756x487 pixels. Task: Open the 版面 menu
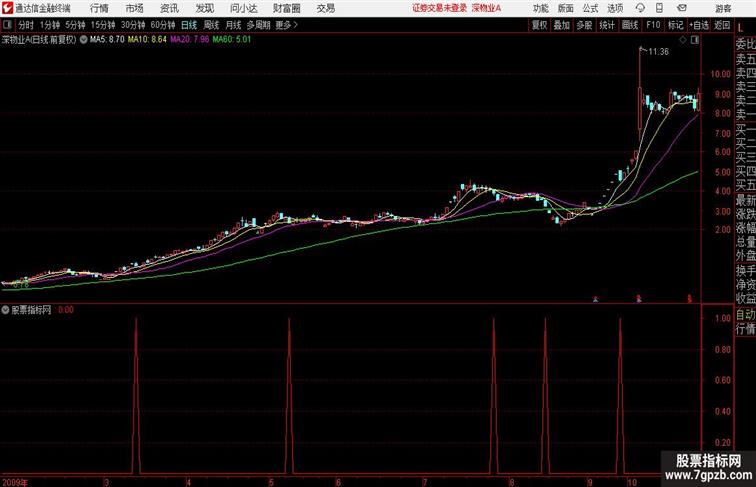point(565,8)
